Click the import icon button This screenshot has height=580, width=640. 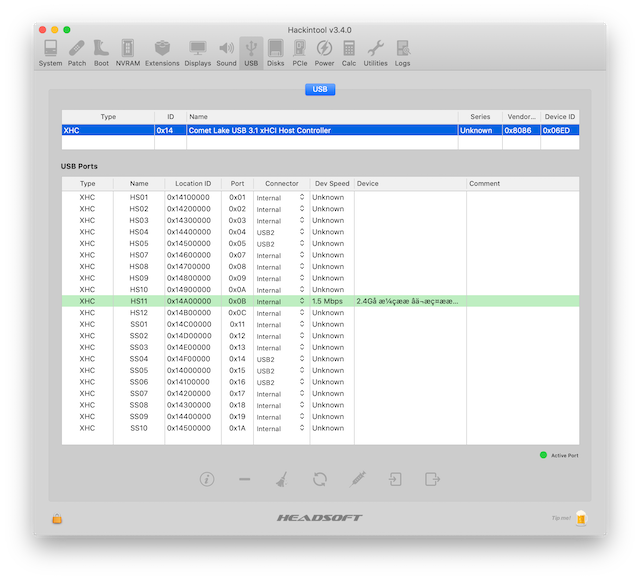pos(395,479)
